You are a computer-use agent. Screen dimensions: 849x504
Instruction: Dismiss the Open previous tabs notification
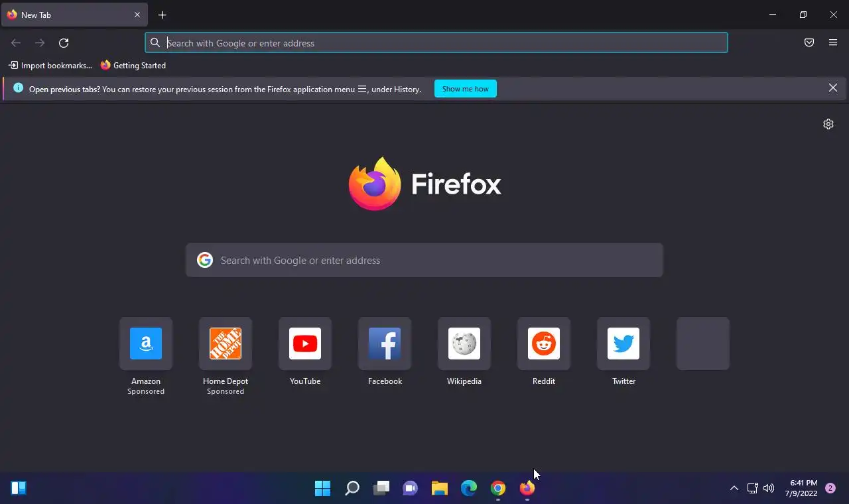pos(833,88)
